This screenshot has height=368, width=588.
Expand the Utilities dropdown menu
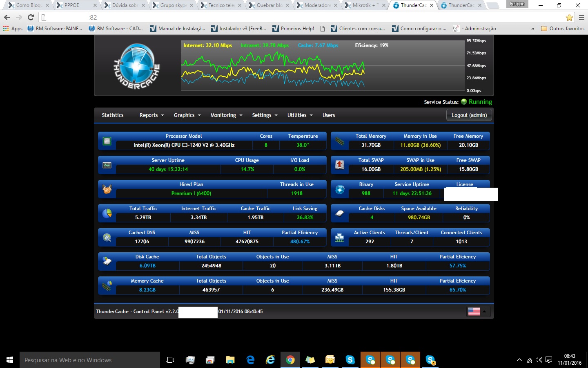pos(300,115)
